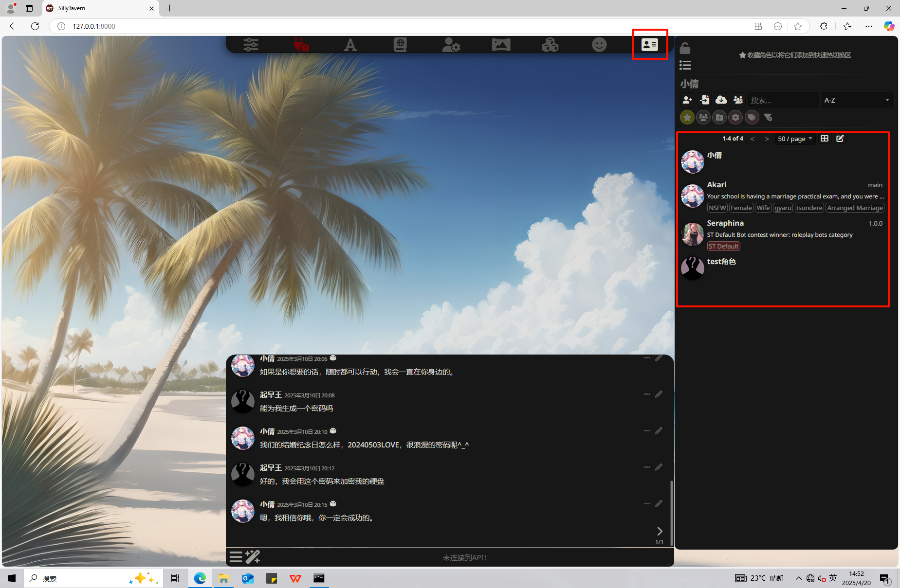
Task: Select character 小倩 in list
Action: [x=783, y=162]
